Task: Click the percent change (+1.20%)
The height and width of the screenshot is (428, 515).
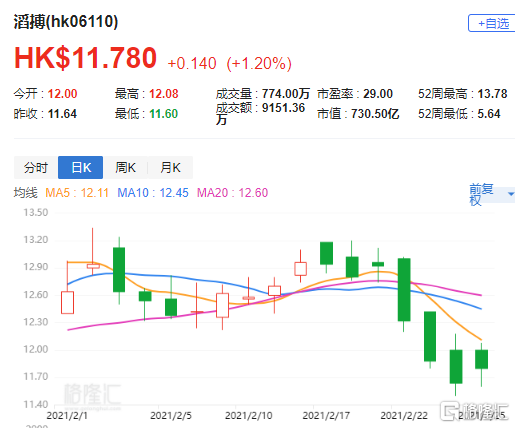Action: (259, 63)
